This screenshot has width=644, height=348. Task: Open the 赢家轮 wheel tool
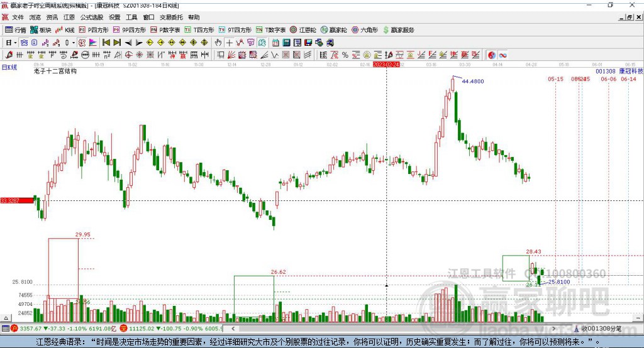(334, 30)
